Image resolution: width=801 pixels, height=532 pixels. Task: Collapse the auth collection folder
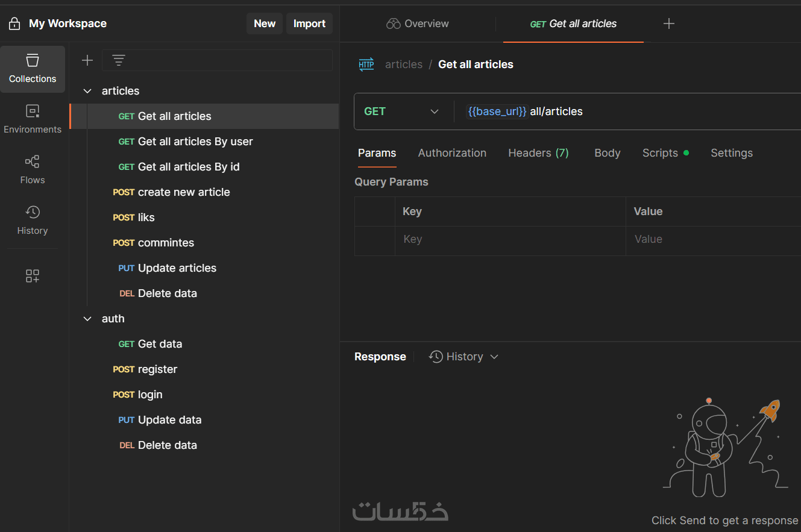pos(87,319)
